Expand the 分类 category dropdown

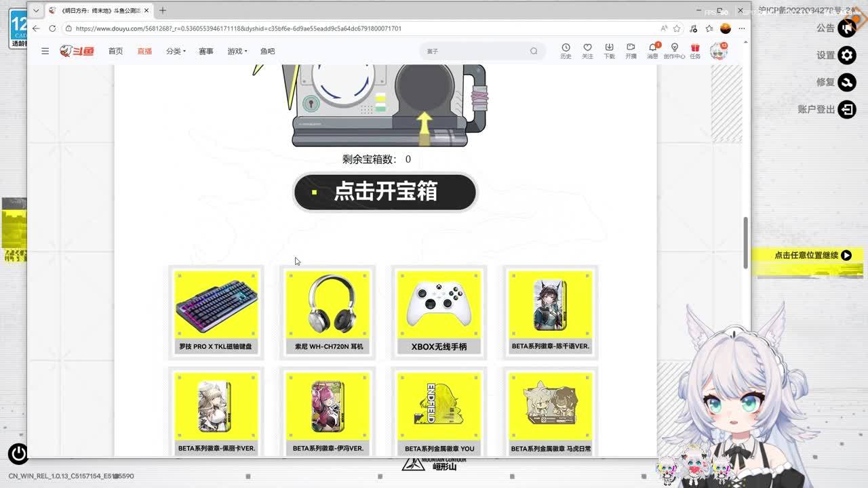(x=176, y=51)
